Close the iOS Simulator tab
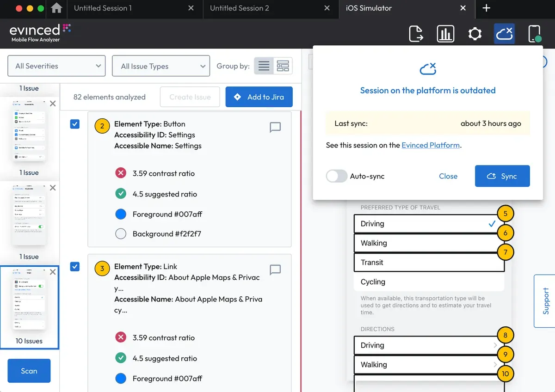 463,8
